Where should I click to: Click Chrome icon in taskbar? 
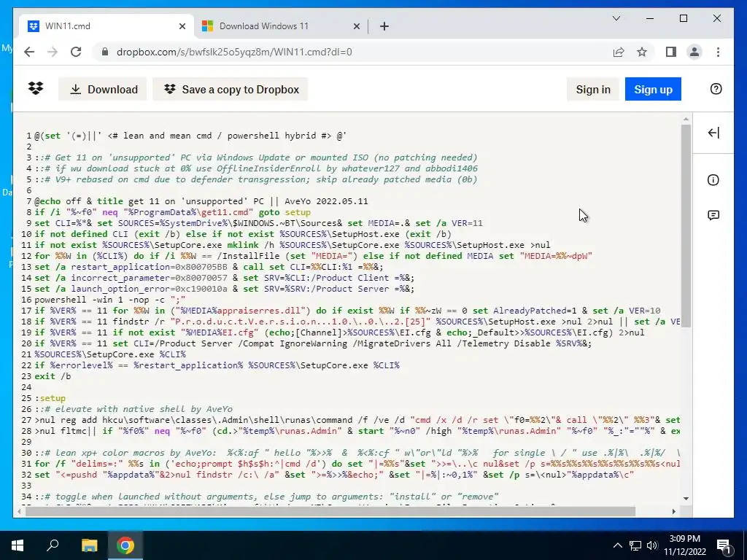(x=125, y=545)
